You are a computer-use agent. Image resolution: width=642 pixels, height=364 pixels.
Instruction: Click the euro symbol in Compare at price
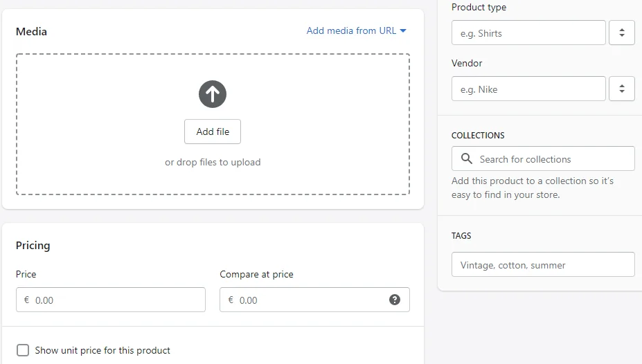[230, 300]
